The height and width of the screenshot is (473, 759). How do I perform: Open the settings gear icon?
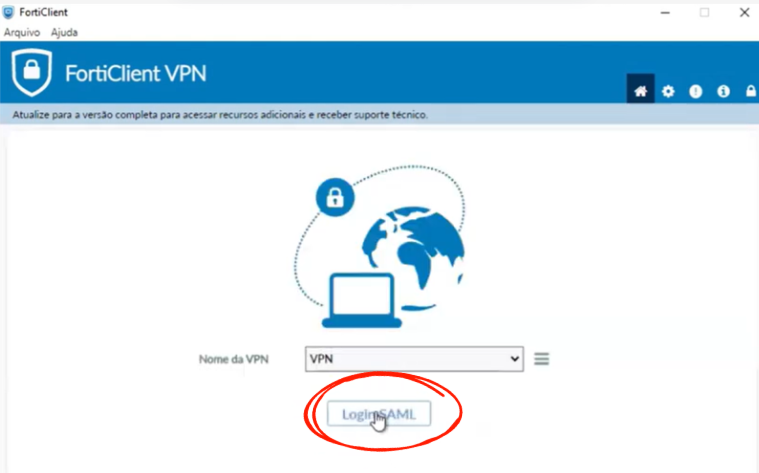(668, 91)
